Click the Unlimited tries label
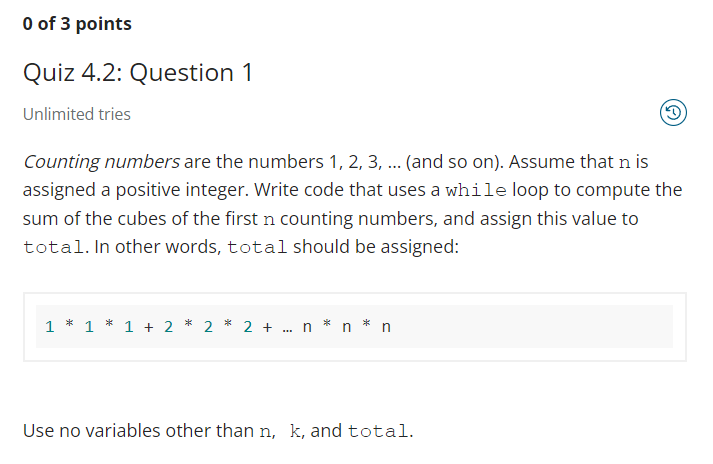The height and width of the screenshot is (464, 713). click(77, 114)
